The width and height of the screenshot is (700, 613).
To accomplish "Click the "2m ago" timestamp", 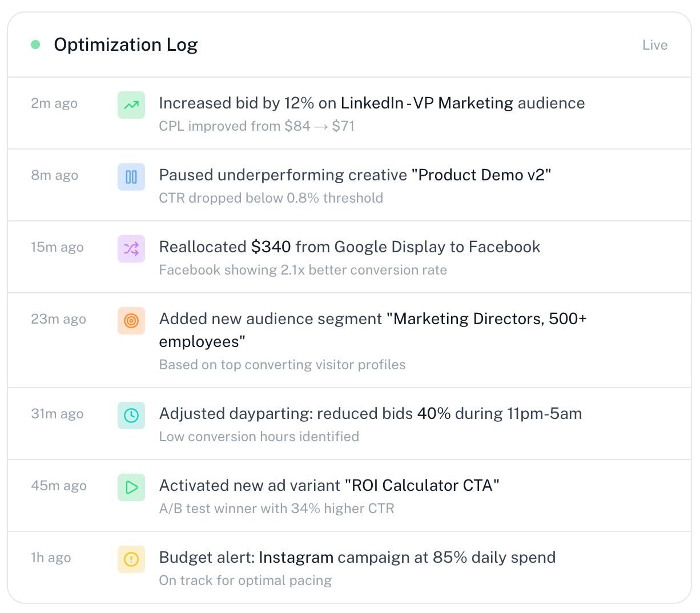I will pos(54,104).
